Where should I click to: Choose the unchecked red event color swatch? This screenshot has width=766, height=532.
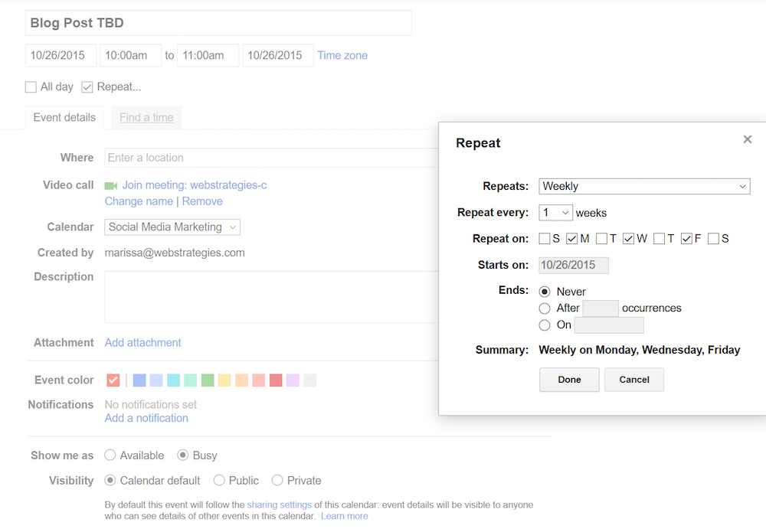click(x=276, y=380)
